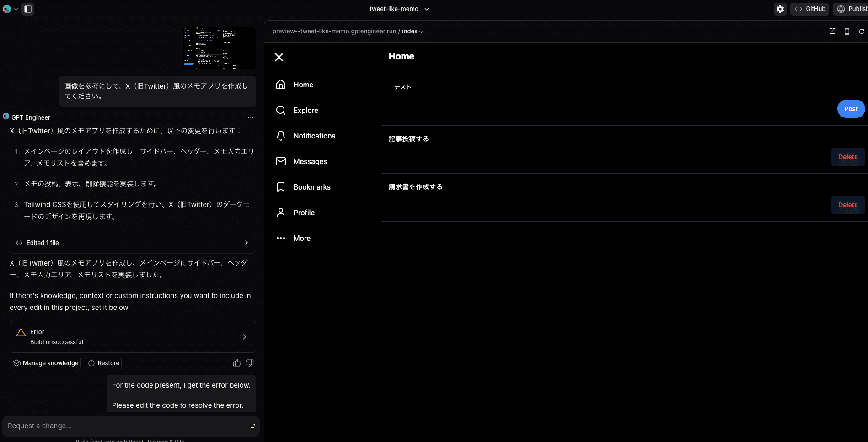
Task: Open the GPT Engineer message options menu
Action: pos(251,118)
